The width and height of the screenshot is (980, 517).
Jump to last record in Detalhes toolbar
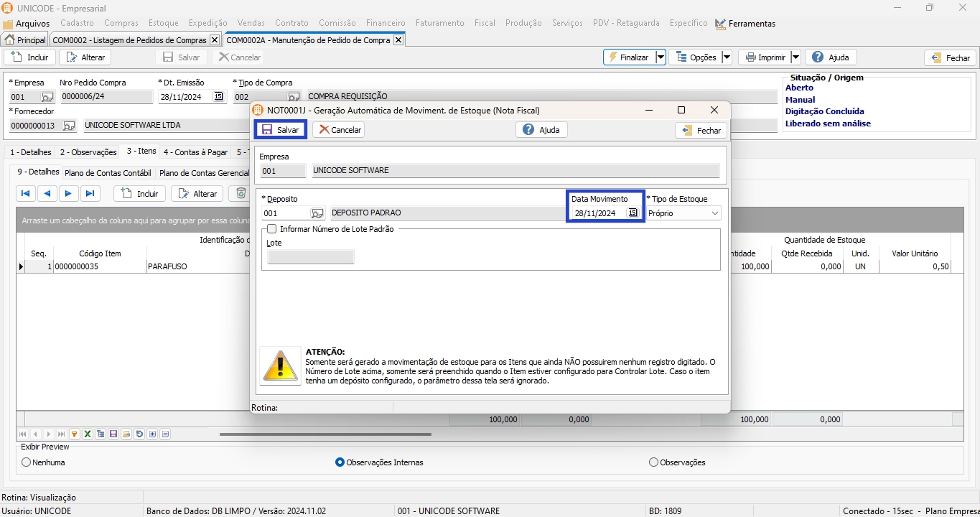90,194
